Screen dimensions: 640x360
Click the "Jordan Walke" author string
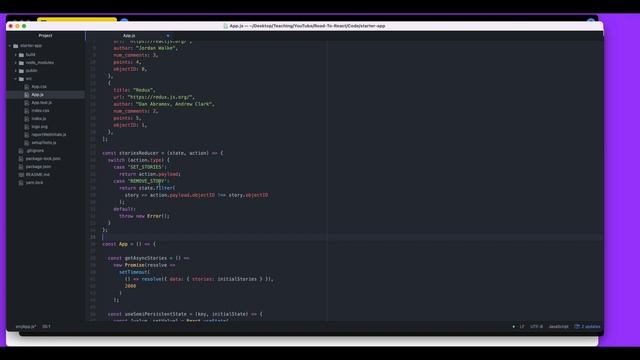click(x=156, y=48)
